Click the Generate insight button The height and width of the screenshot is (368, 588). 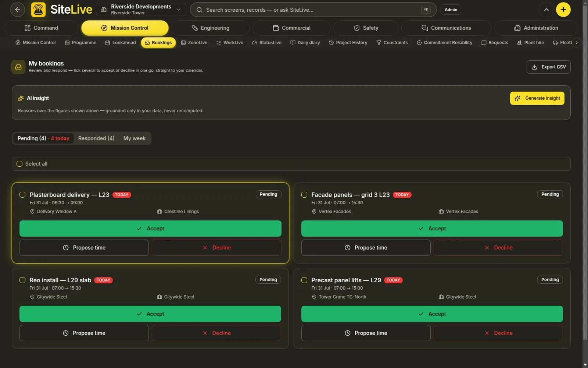click(x=537, y=98)
